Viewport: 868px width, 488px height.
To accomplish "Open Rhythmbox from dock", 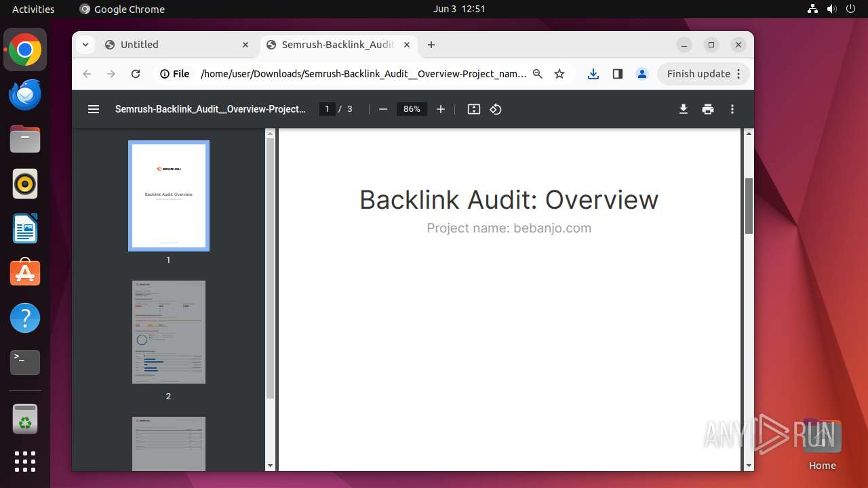I will 25,184.
